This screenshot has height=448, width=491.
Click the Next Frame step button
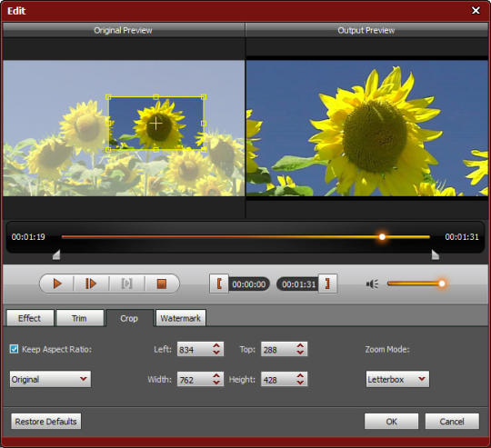pyautogui.click(x=91, y=284)
